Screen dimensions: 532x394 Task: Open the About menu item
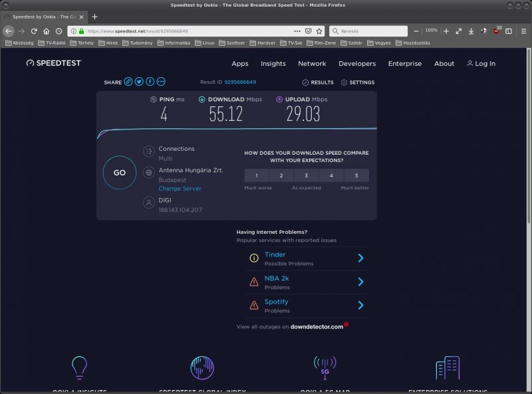444,63
